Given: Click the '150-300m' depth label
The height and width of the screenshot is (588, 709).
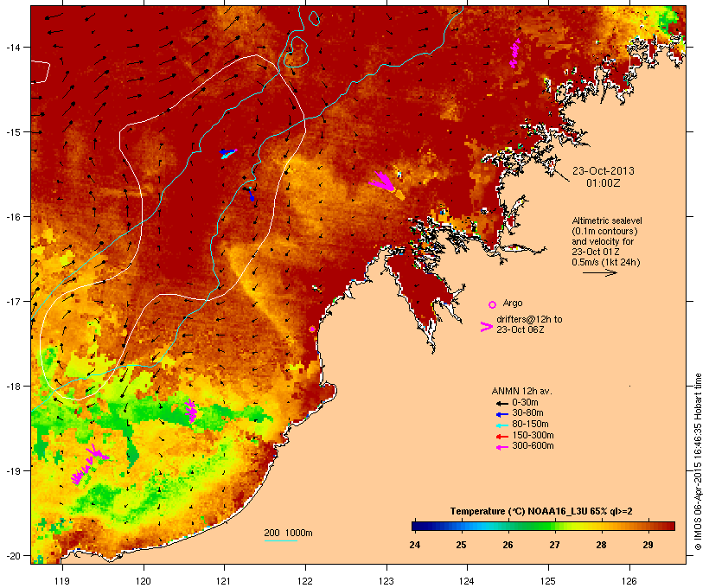Looking at the screenshot, I should [x=533, y=436].
